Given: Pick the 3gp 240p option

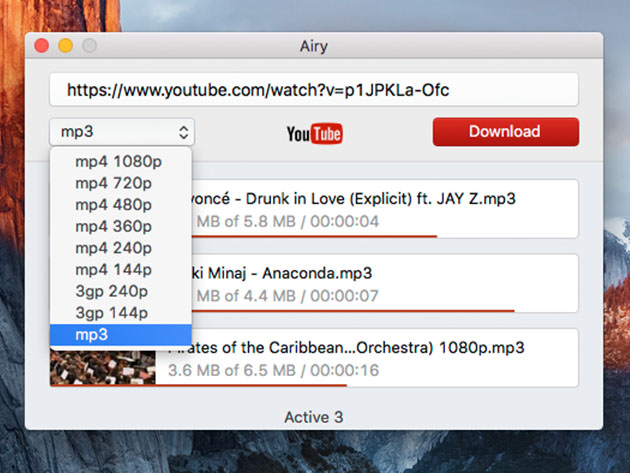Looking at the screenshot, I should tap(121, 291).
